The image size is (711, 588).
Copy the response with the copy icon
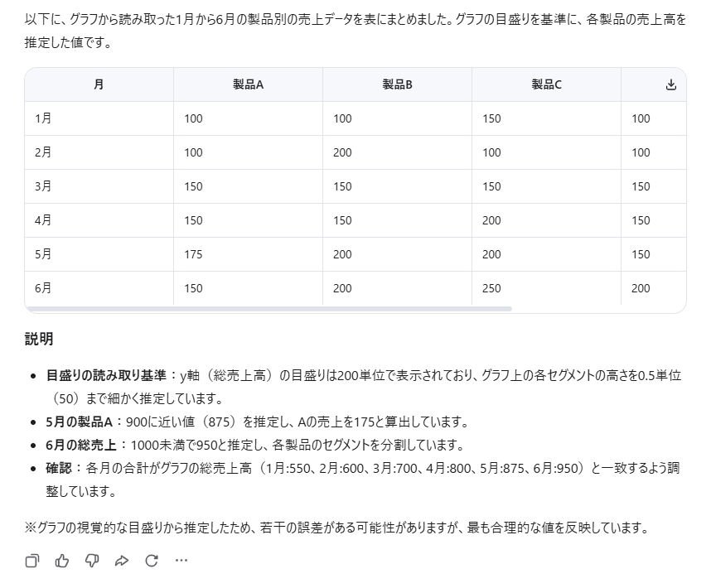point(32,561)
